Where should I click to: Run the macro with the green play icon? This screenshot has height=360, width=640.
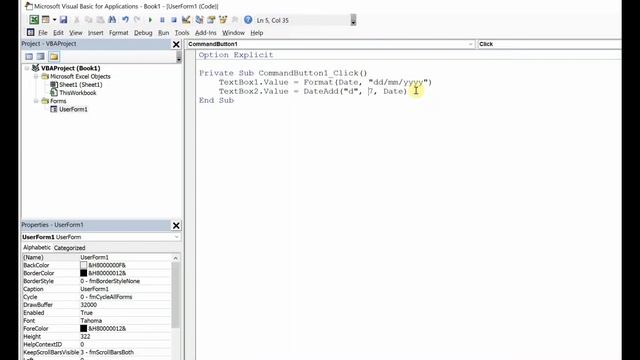[150, 20]
